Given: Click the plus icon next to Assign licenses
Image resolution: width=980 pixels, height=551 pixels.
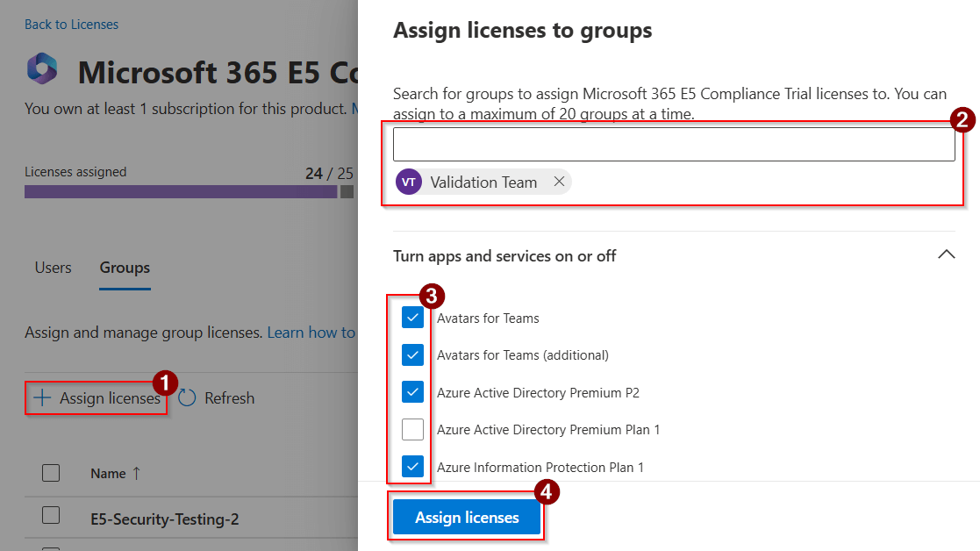Looking at the screenshot, I should click(40, 397).
